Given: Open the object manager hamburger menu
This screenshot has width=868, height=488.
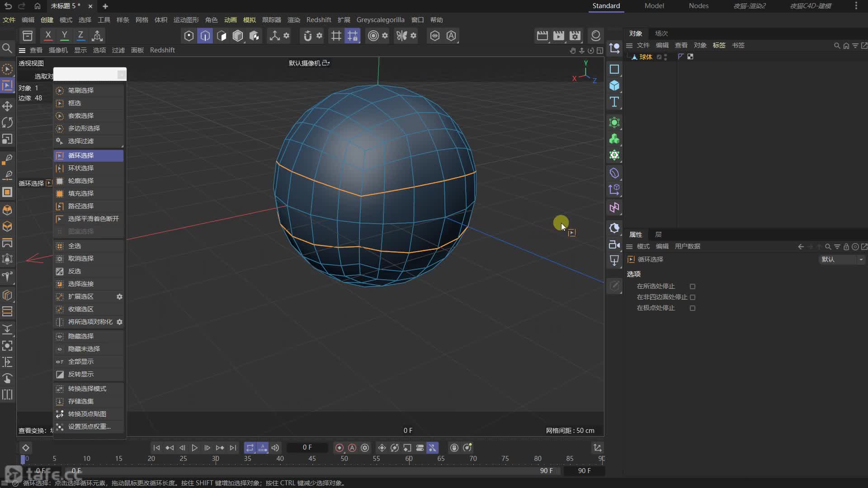Looking at the screenshot, I should tap(629, 45).
